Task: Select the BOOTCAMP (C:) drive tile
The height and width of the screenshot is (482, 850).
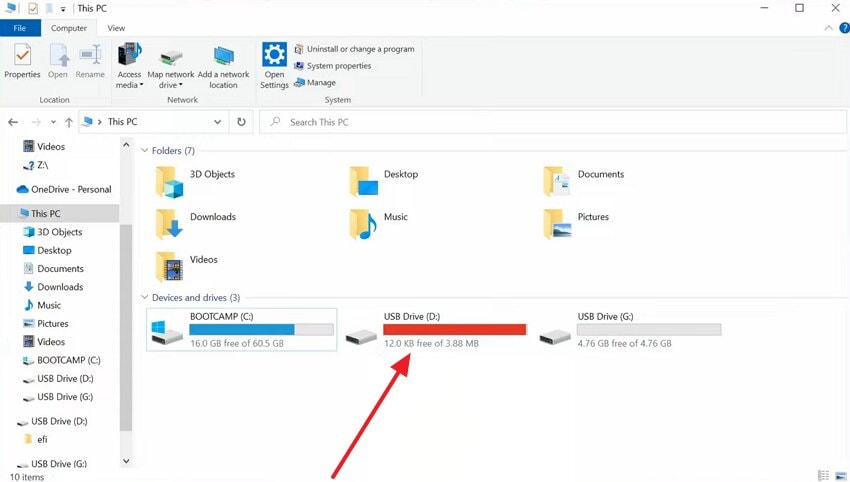Action: point(242,330)
